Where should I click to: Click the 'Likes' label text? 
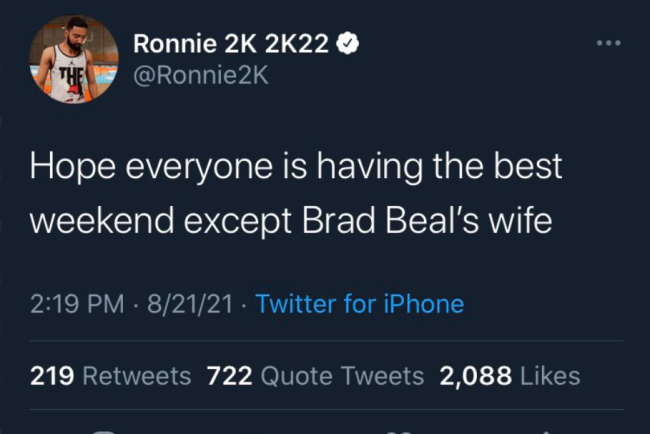[550, 376]
